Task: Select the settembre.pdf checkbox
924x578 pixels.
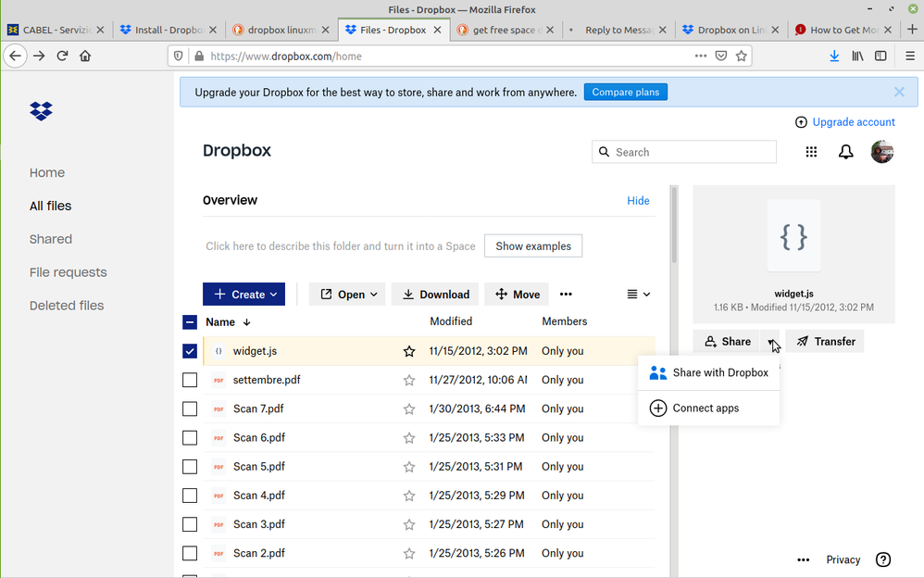Action: [x=190, y=380]
